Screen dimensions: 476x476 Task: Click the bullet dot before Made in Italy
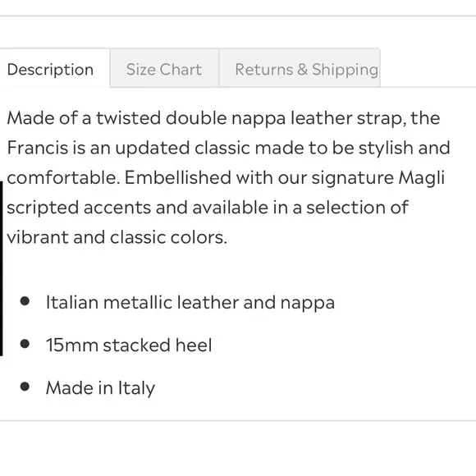[x=25, y=387]
